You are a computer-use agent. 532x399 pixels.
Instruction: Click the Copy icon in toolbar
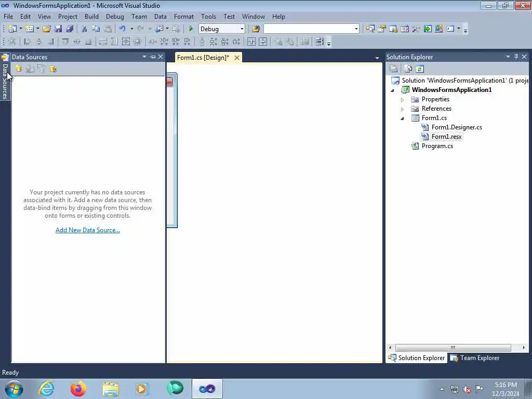pyautogui.click(x=96, y=29)
